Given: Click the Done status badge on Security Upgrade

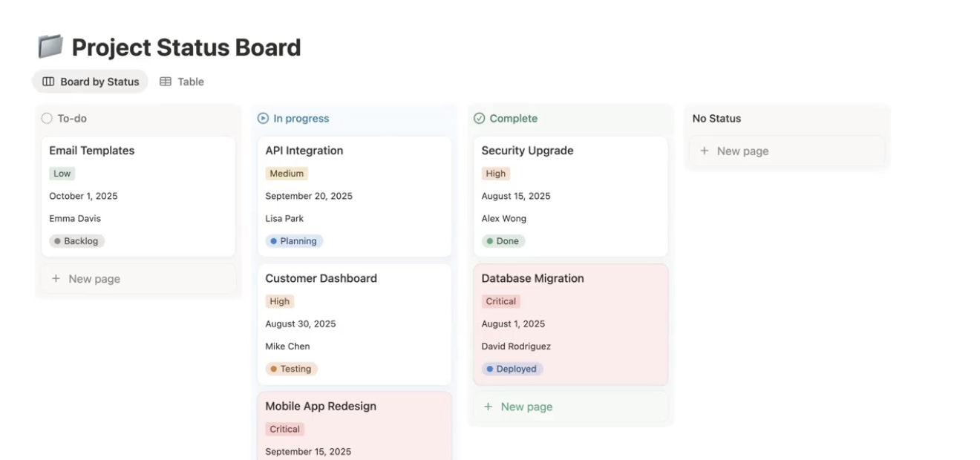Looking at the screenshot, I should 503,241.
